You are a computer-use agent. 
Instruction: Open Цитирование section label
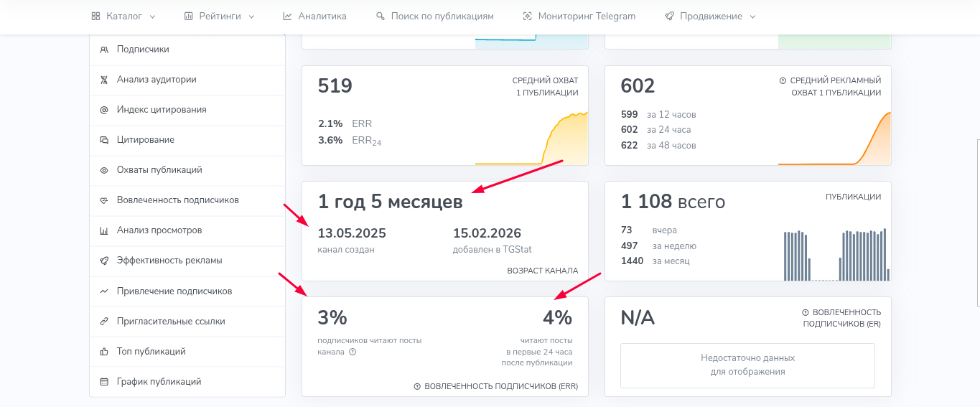pos(146,140)
